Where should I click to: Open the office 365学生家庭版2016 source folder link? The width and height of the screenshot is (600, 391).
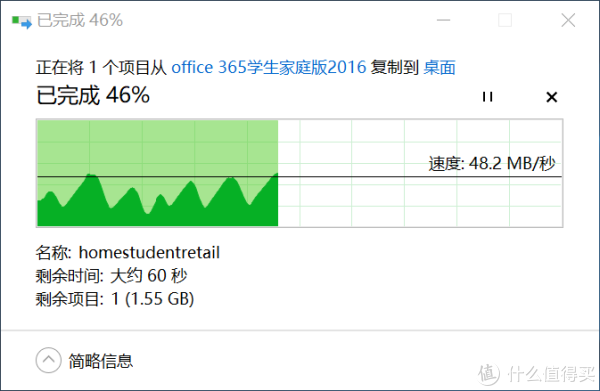click(x=269, y=67)
